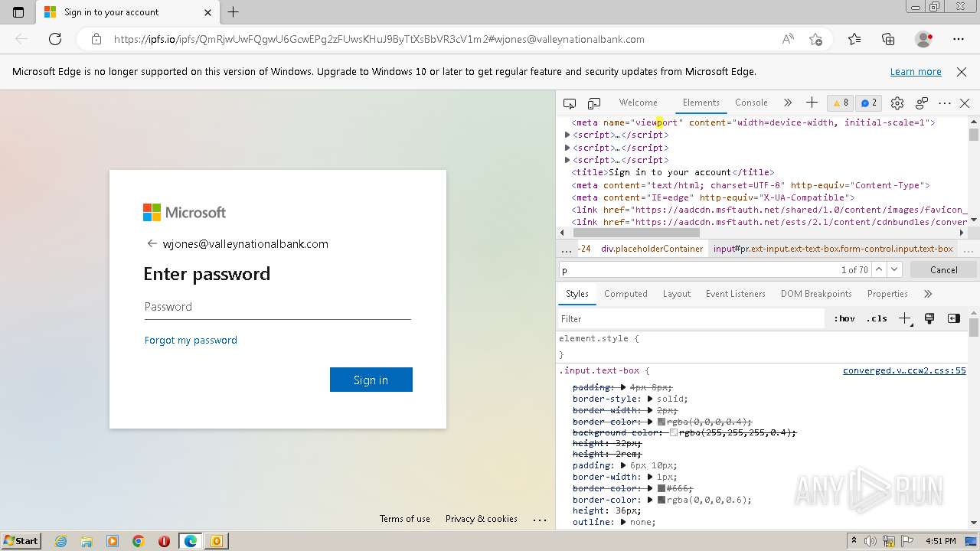Open the Edge profile avatar
This screenshot has width=980, height=551.
click(923, 39)
